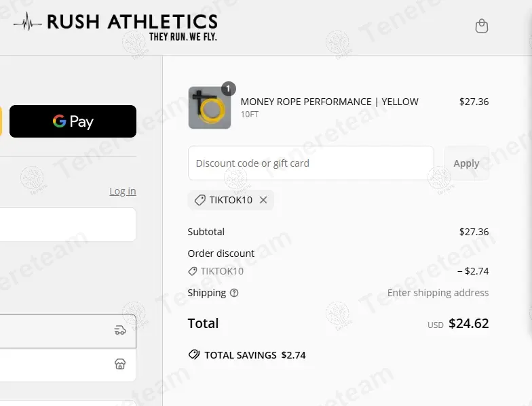Click the Money Rope Performance product title

coord(329,102)
